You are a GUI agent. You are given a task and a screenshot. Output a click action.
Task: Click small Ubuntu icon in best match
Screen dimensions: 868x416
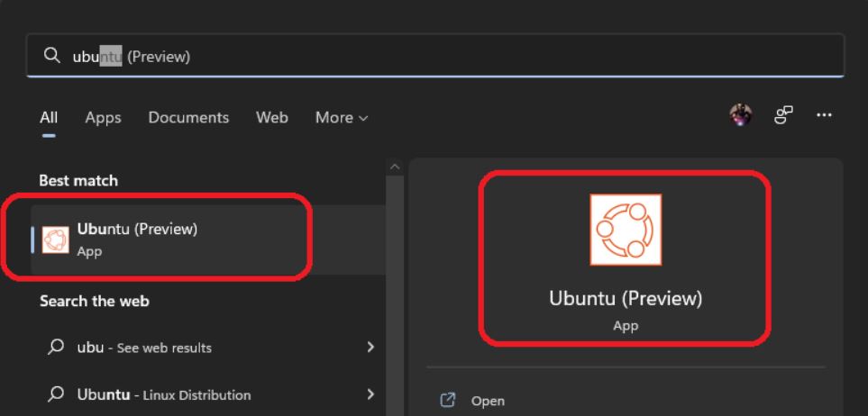(x=55, y=240)
